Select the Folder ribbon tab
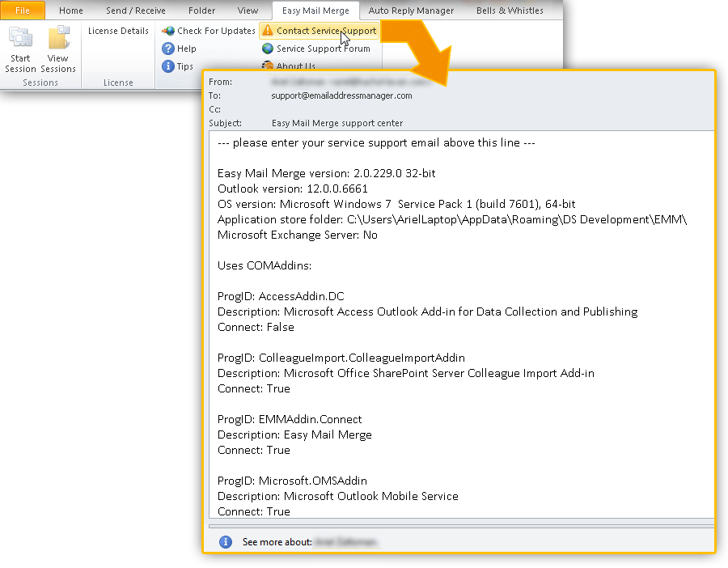This screenshot has width=728, height=568. (201, 11)
